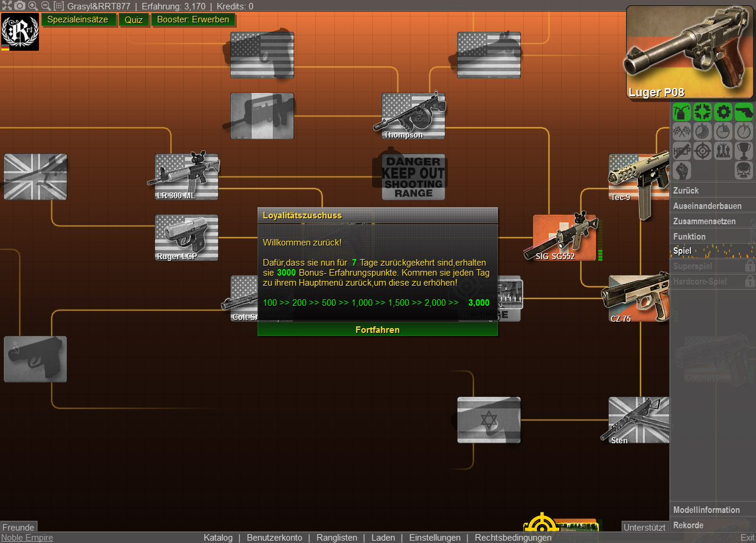Select the locked UK flag tile on the left
756x543 pixels.
point(35,176)
